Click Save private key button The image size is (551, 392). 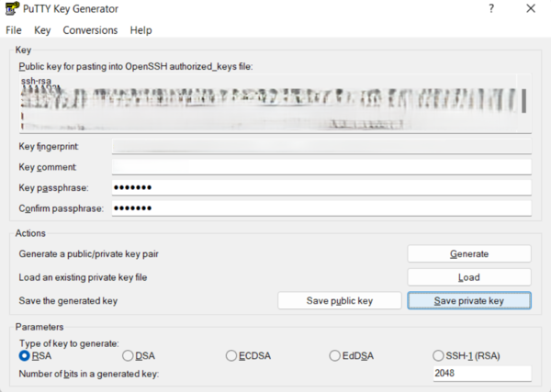coord(468,300)
